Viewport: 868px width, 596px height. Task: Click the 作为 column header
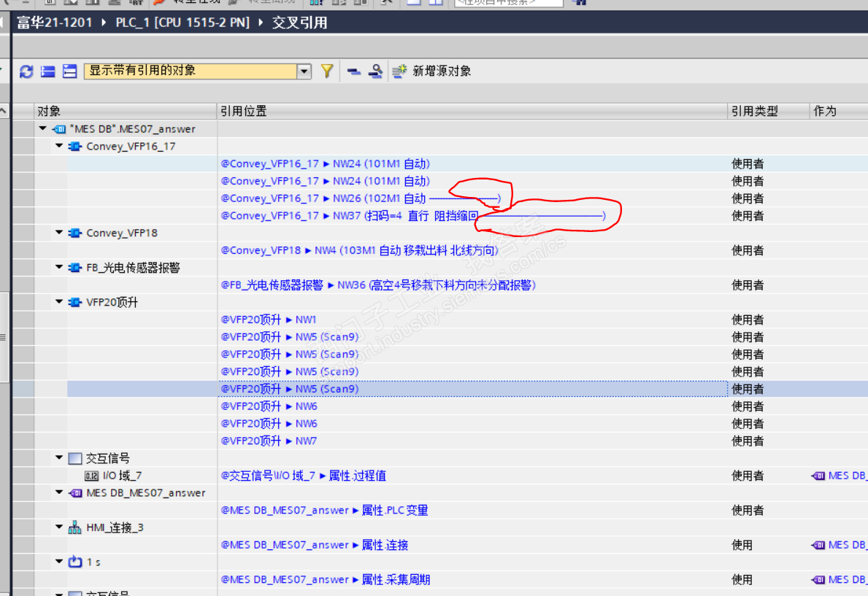point(839,111)
